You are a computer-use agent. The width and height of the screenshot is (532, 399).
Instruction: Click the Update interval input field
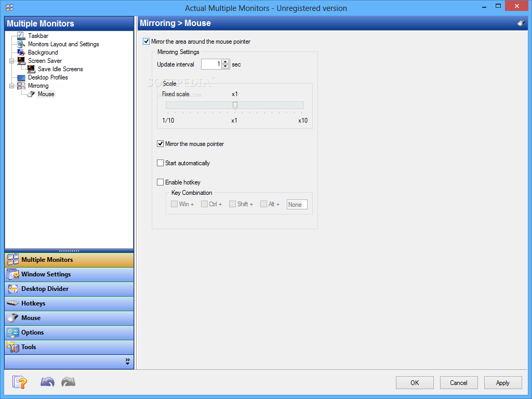click(x=211, y=64)
